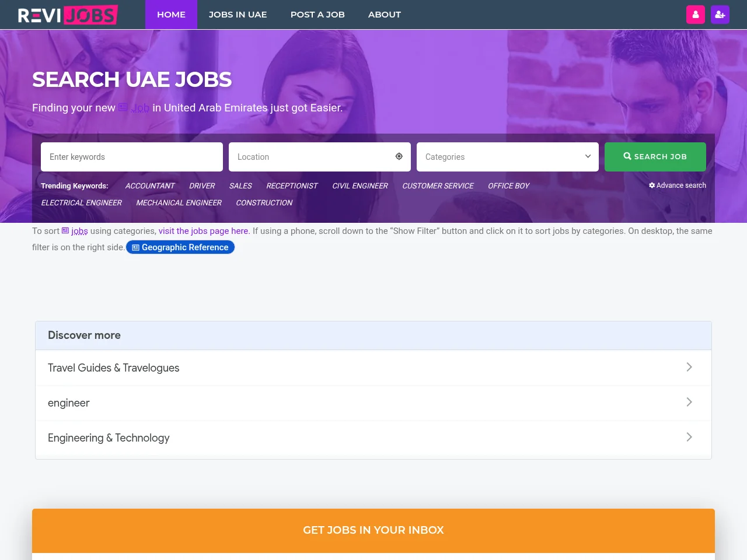Follow the visit the jobs page here link
The height and width of the screenshot is (560, 747).
tap(203, 231)
